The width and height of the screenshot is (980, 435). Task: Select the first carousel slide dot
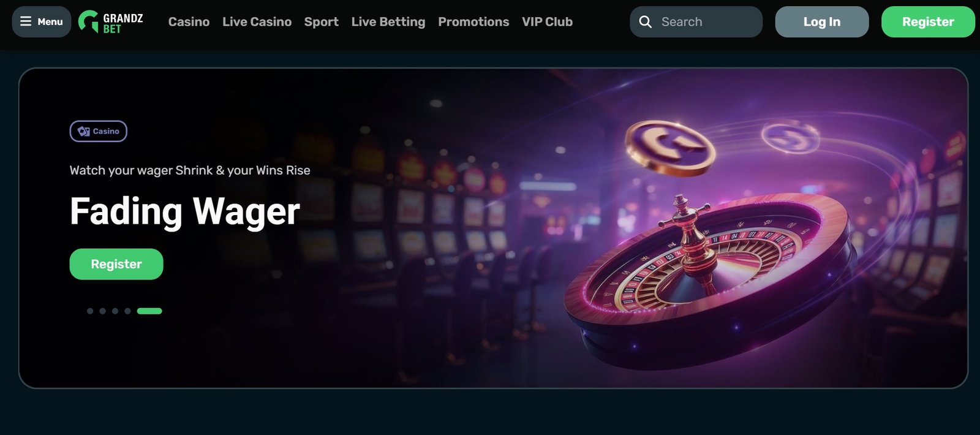[90, 311]
